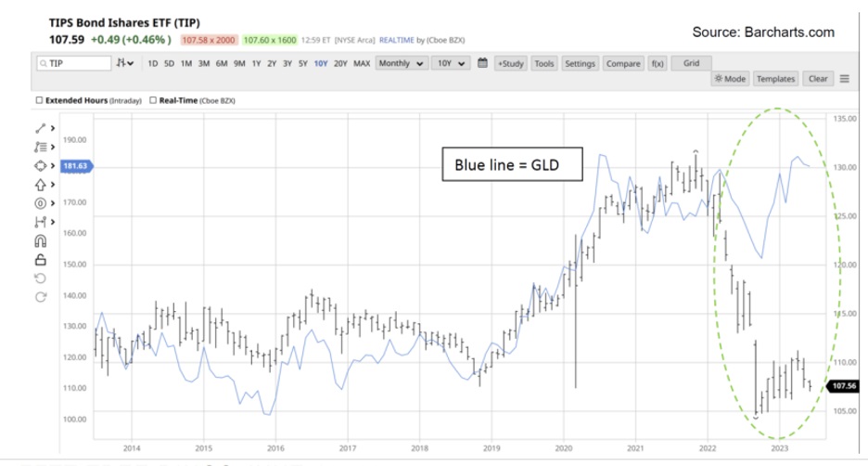Click the Templates button
Image resolution: width=868 pixels, height=466 pixels.
click(776, 79)
